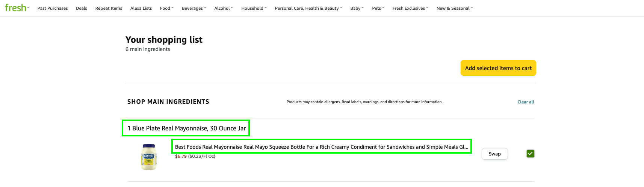This screenshot has height=187, width=644.
Task: Click the '6 main ingredients' text
Action: coord(148,49)
